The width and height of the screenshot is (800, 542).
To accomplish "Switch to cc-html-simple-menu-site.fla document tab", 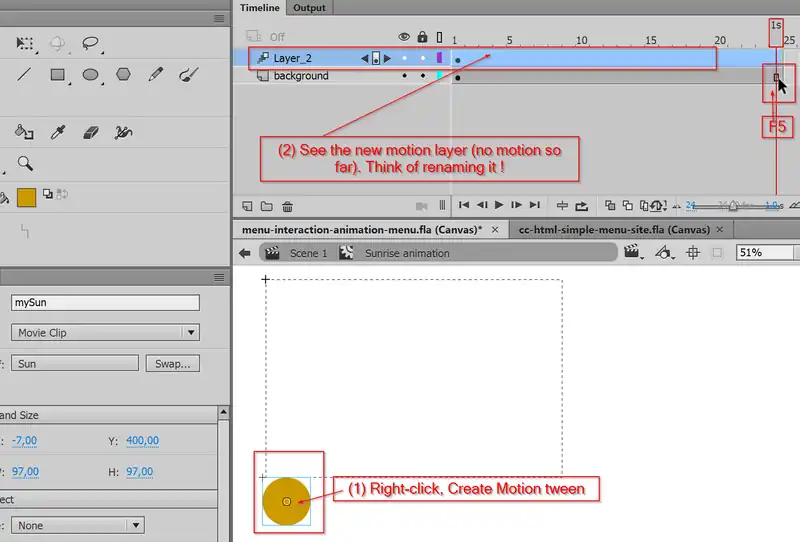I will tap(614, 229).
